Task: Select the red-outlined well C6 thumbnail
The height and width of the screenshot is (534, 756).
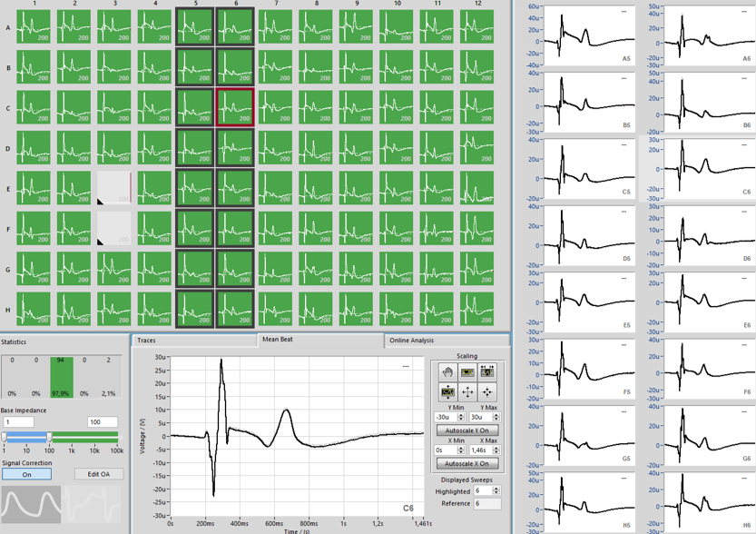Action: [235, 108]
